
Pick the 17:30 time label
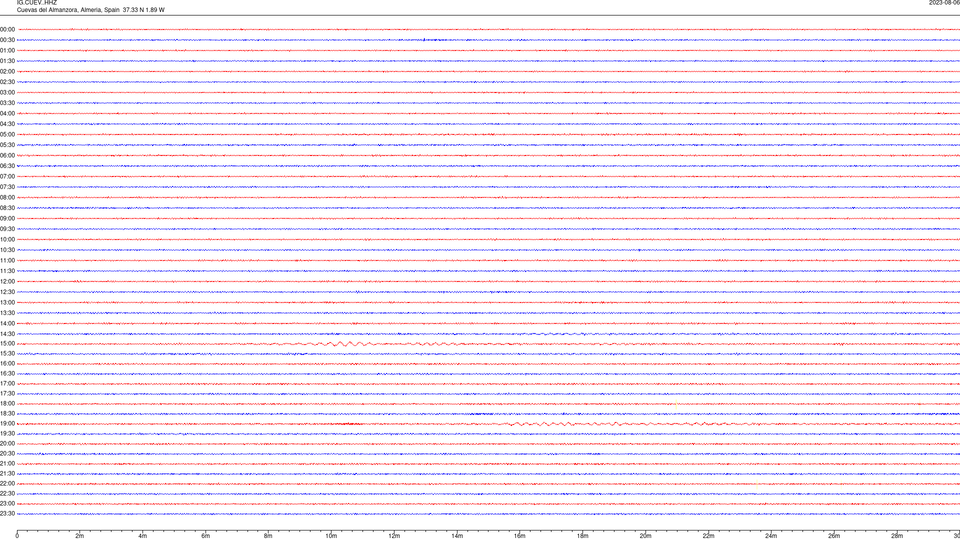7,394
